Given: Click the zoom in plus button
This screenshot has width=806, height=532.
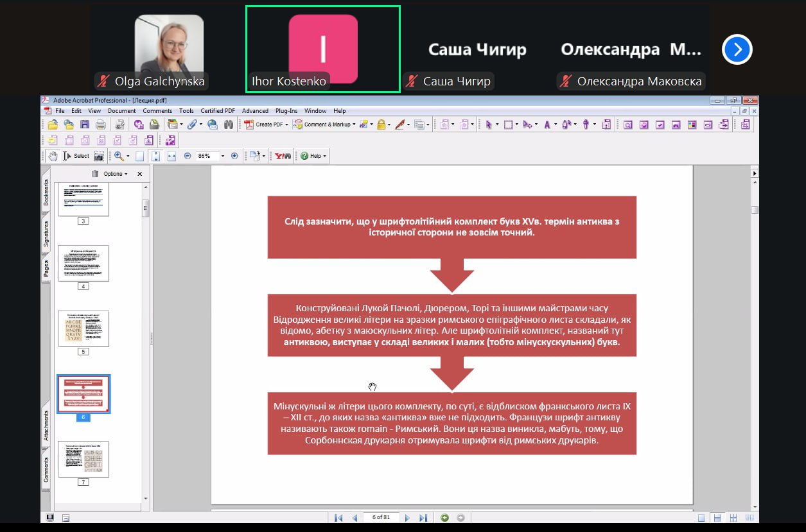Looking at the screenshot, I should 234,156.
